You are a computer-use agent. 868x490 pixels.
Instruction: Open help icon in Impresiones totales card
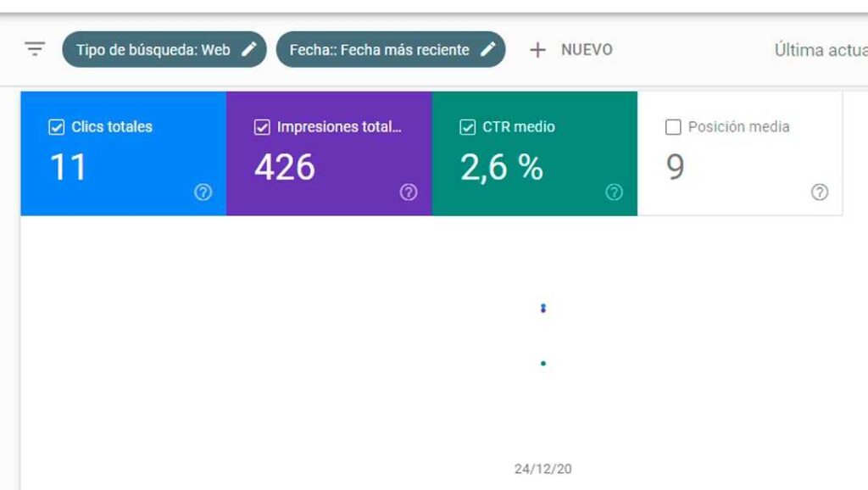[x=409, y=192]
